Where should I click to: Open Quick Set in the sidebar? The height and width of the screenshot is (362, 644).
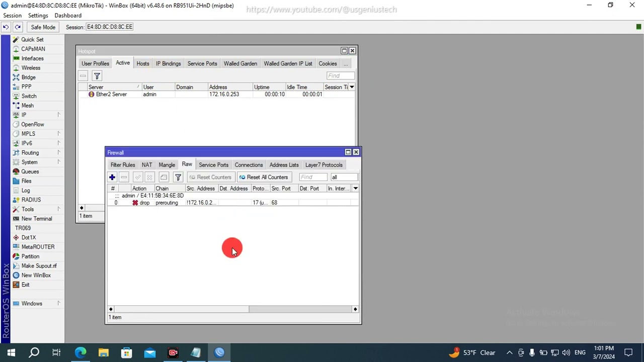(x=32, y=39)
